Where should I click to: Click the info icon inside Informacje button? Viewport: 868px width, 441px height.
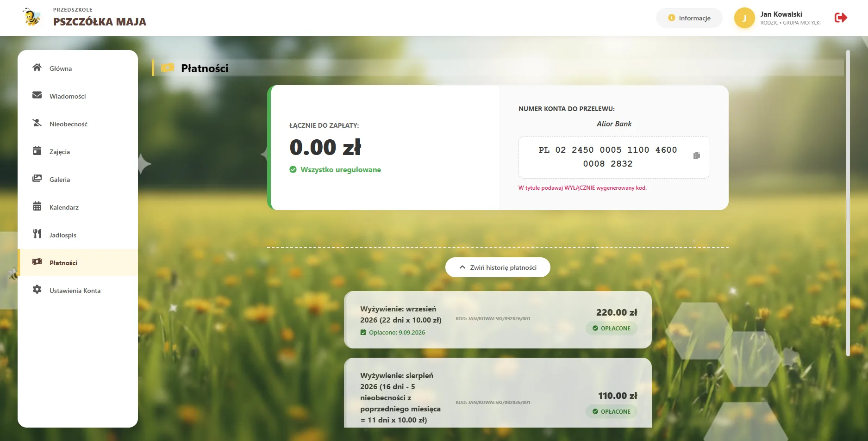(671, 18)
